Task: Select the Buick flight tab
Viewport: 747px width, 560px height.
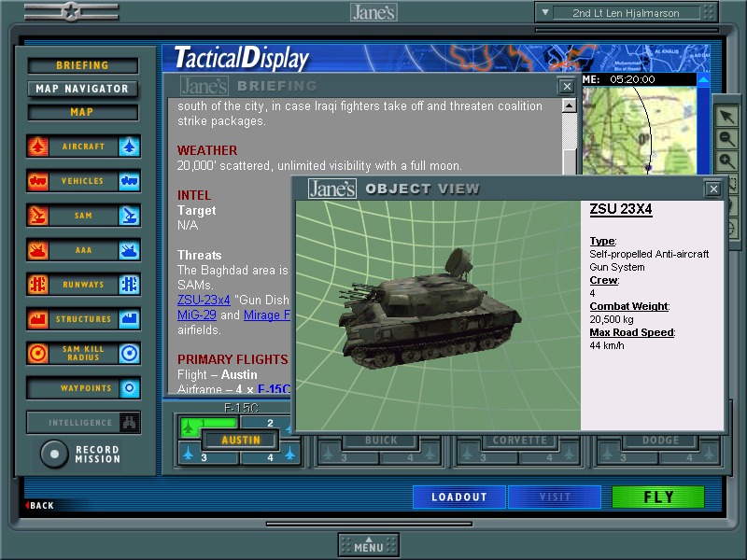Action: [381, 440]
